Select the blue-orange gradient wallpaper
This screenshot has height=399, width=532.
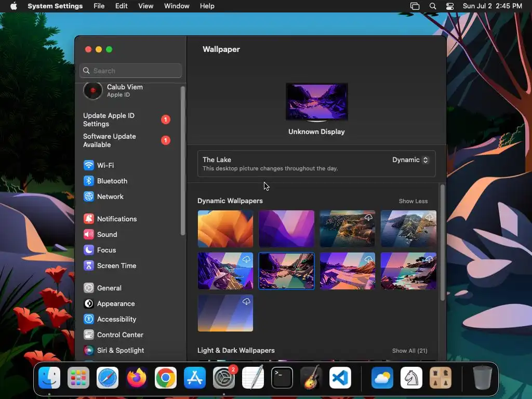pyautogui.click(x=225, y=313)
